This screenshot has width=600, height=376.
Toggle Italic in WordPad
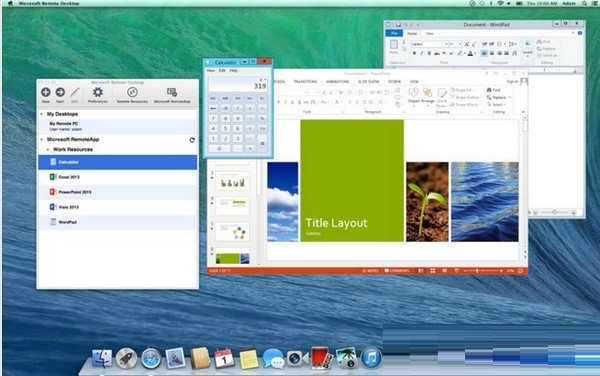point(421,53)
